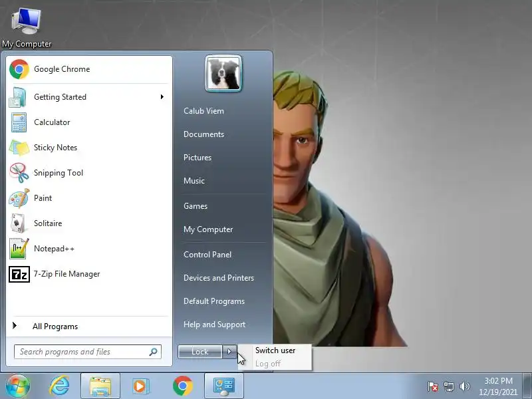Viewport: 532px width, 399px height.
Task: Open Paint from the Start menu
Action: (x=88, y=198)
